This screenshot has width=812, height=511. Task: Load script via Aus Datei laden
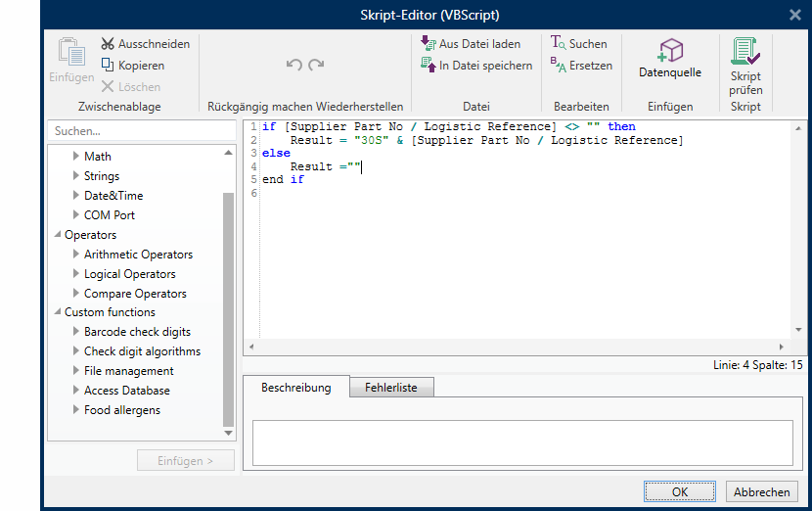point(471,44)
